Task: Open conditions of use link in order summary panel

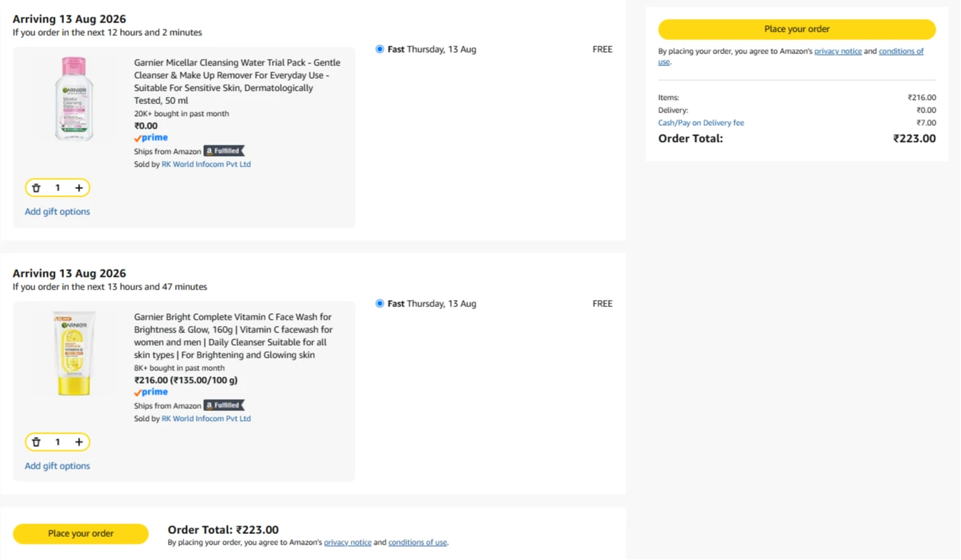Action: coord(901,51)
